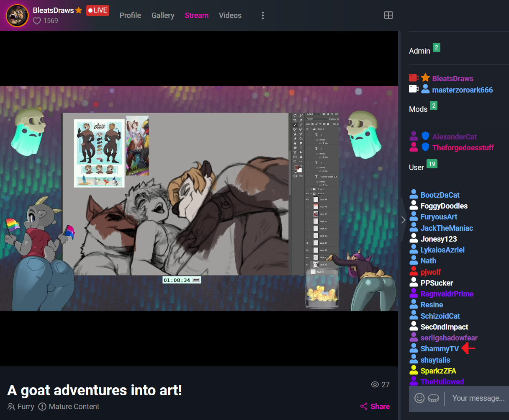Select user FoggyDoodles
509x420 pixels.
click(x=444, y=206)
